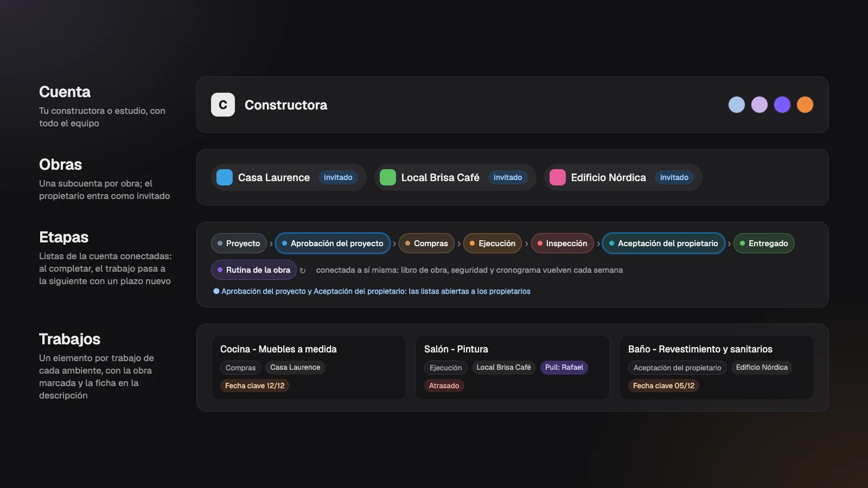Click the blue dot before the owners' lists note
This screenshot has height=488, width=868.
216,291
